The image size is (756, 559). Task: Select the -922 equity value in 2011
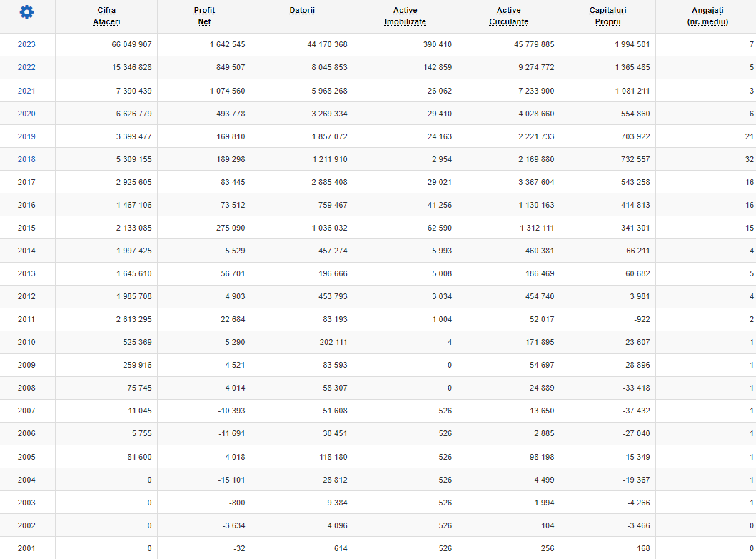(642, 319)
